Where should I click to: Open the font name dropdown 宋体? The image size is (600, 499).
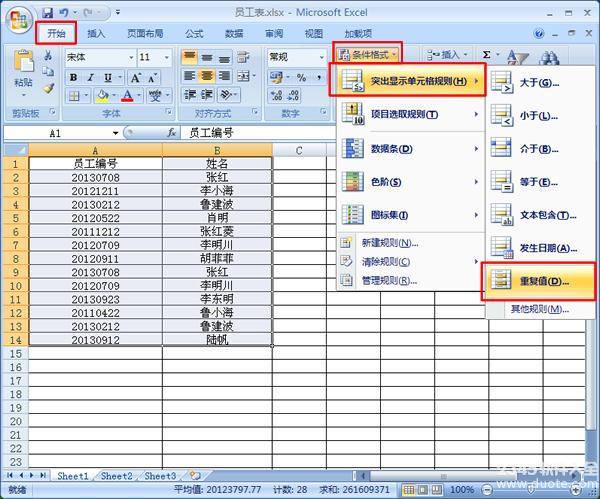point(131,57)
